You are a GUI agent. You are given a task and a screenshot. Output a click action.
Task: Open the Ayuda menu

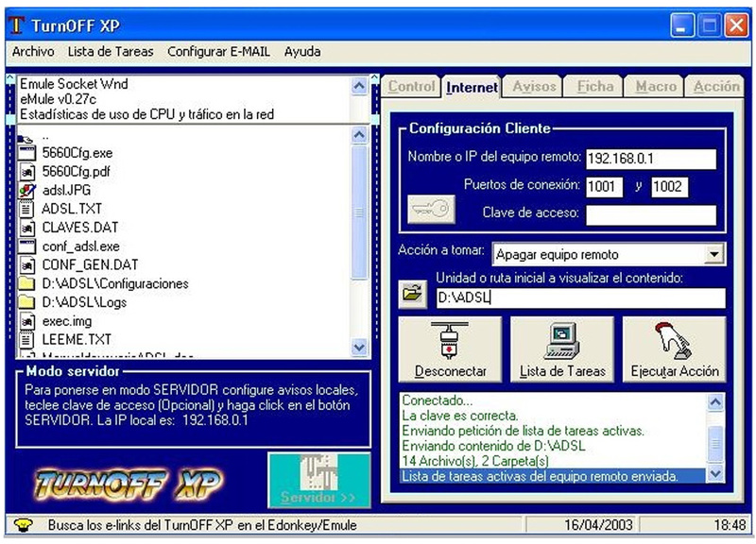[x=302, y=52]
